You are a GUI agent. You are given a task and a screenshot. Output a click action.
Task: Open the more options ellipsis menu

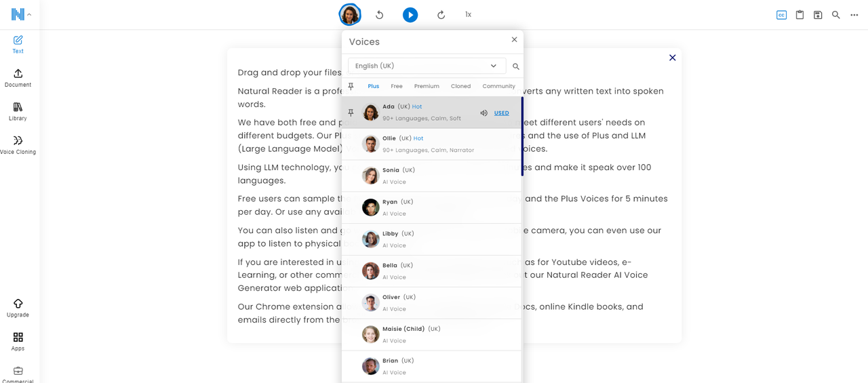[854, 15]
